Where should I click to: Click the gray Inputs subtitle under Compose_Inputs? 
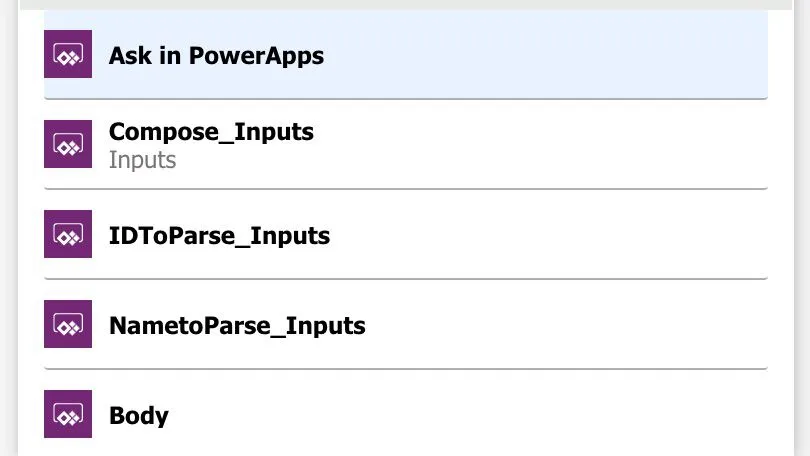(x=142, y=160)
